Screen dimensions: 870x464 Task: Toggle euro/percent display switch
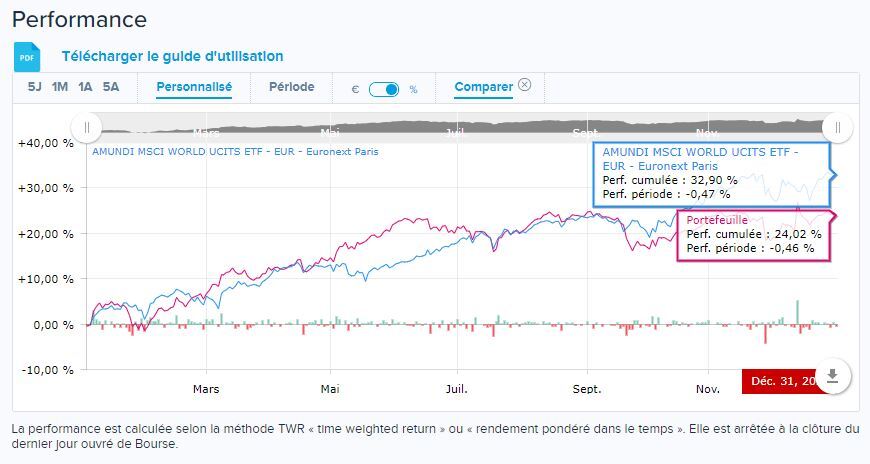pyautogui.click(x=384, y=89)
